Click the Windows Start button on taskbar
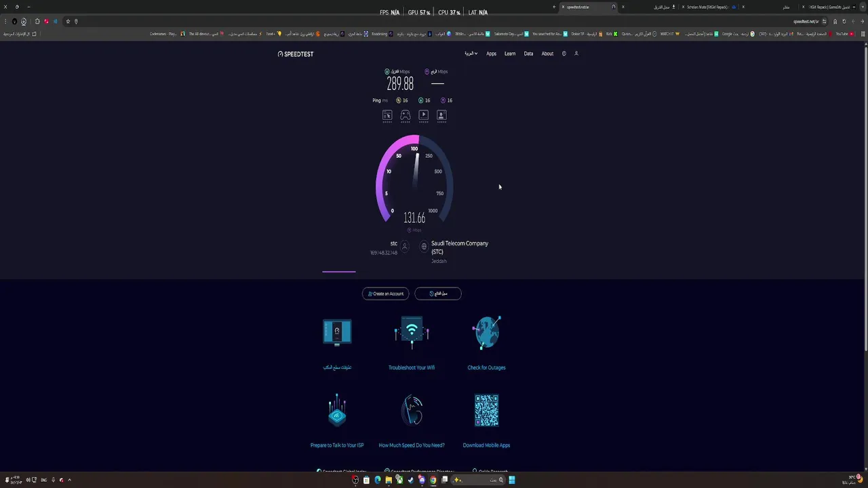868x488 pixels. [512, 480]
